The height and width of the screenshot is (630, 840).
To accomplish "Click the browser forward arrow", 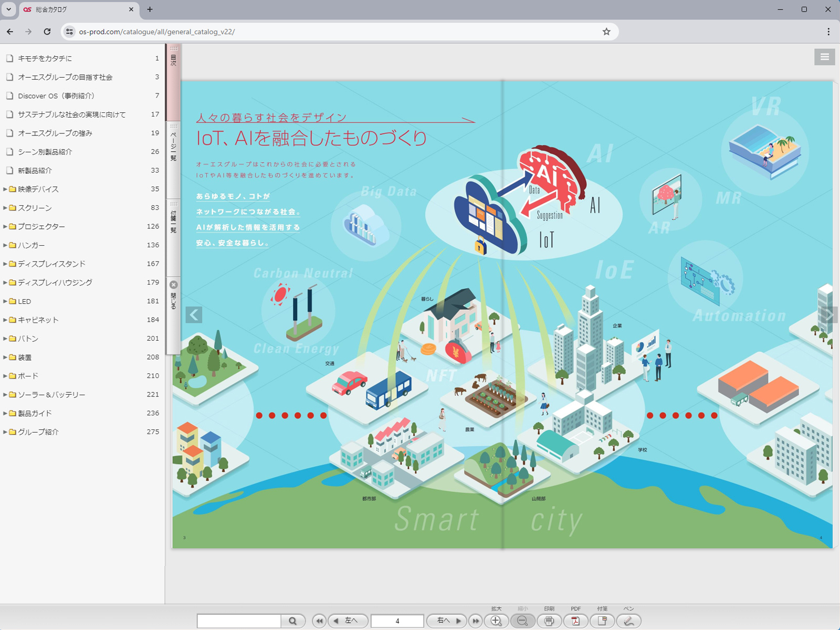I will [28, 31].
